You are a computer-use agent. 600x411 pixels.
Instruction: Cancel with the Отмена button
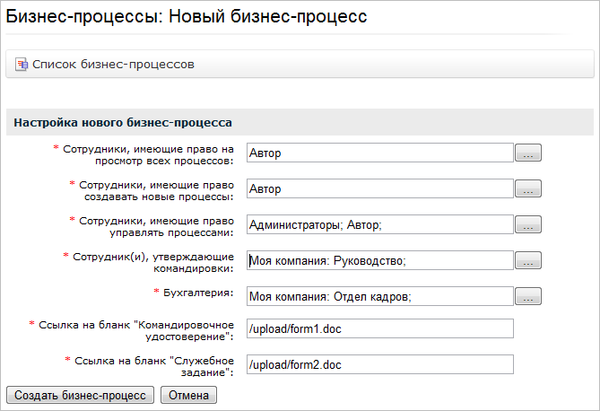188,395
